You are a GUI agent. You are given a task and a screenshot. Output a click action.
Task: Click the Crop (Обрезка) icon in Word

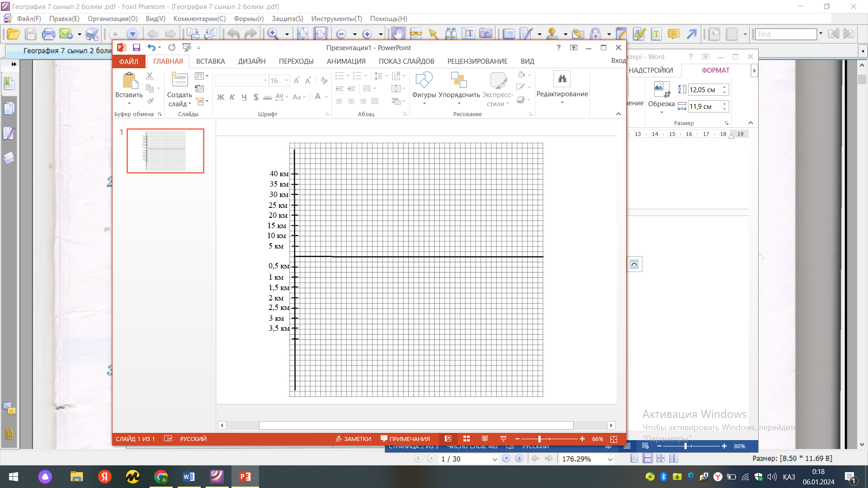coord(661,89)
